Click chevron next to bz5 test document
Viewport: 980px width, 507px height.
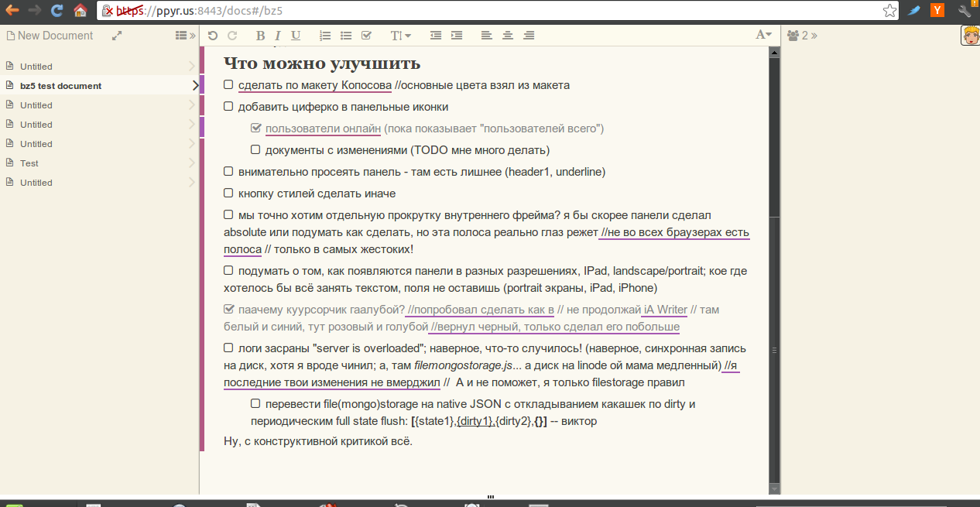195,86
